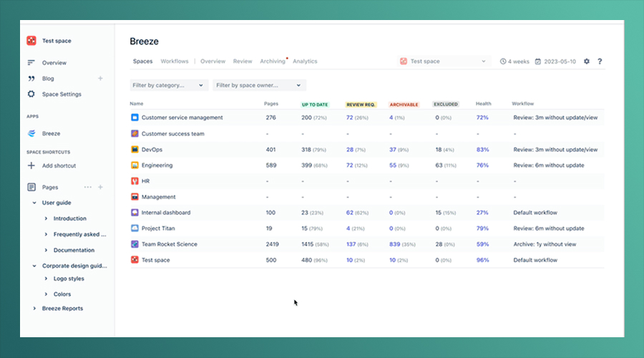Viewport: 644px width, 358px height.
Task: Click the 4 weeks time range selector
Action: coord(514,62)
